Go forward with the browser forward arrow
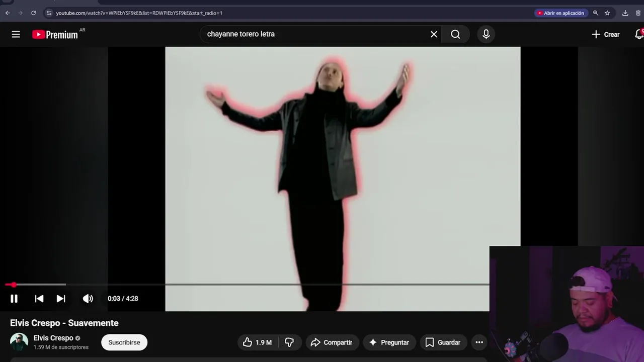Image resolution: width=644 pixels, height=362 pixels. 20,13
